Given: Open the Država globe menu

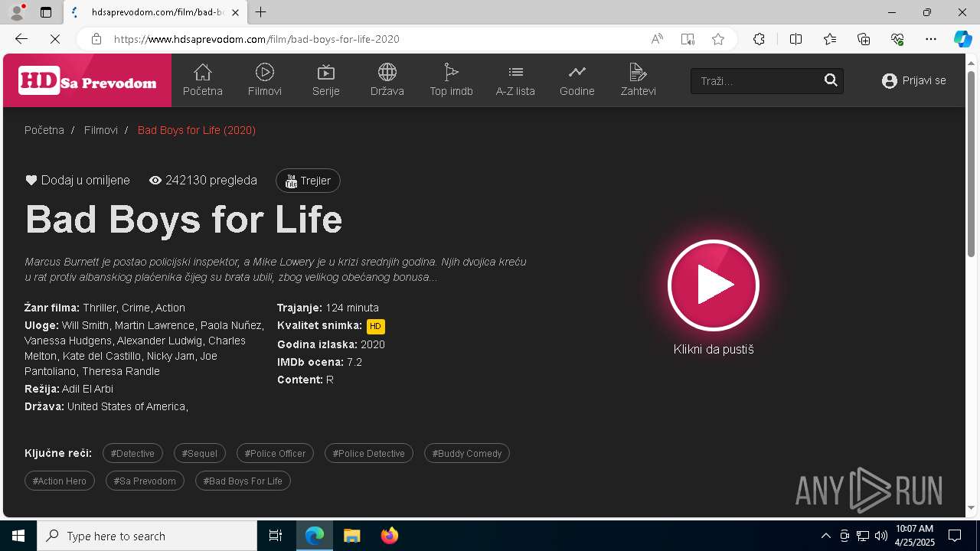Looking at the screenshot, I should (x=387, y=80).
